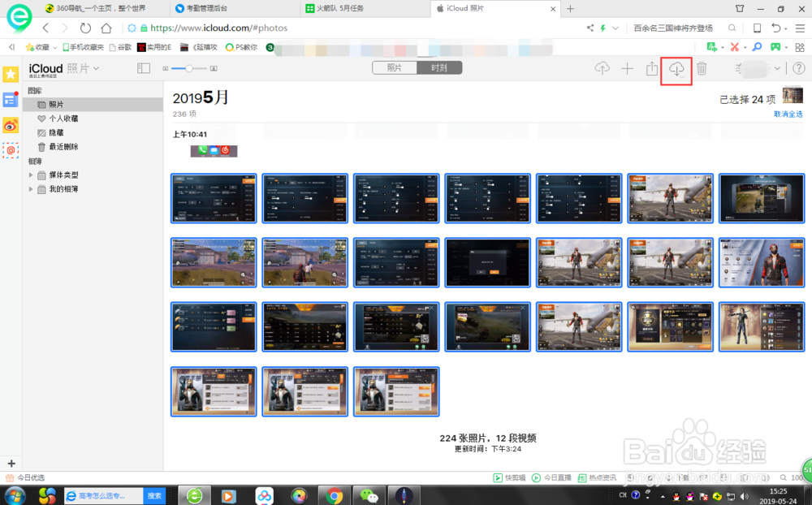Open the mail @ icon in browser sidebar
The height and width of the screenshot is (505, 812).
click(11, 150)
